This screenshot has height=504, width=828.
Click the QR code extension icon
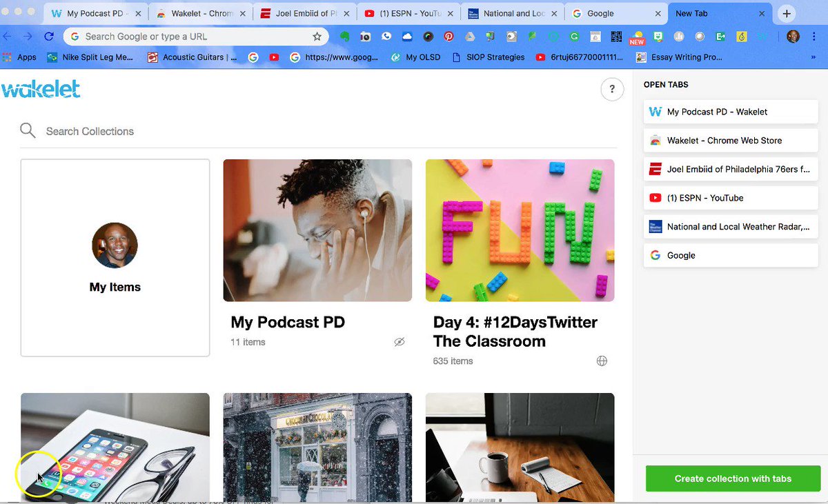[616, 37]
